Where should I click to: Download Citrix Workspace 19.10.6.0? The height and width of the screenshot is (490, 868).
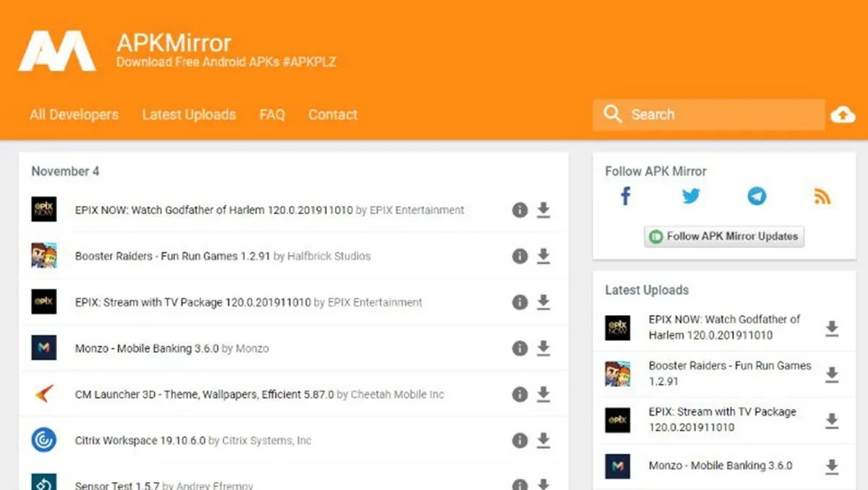point(543,440)
